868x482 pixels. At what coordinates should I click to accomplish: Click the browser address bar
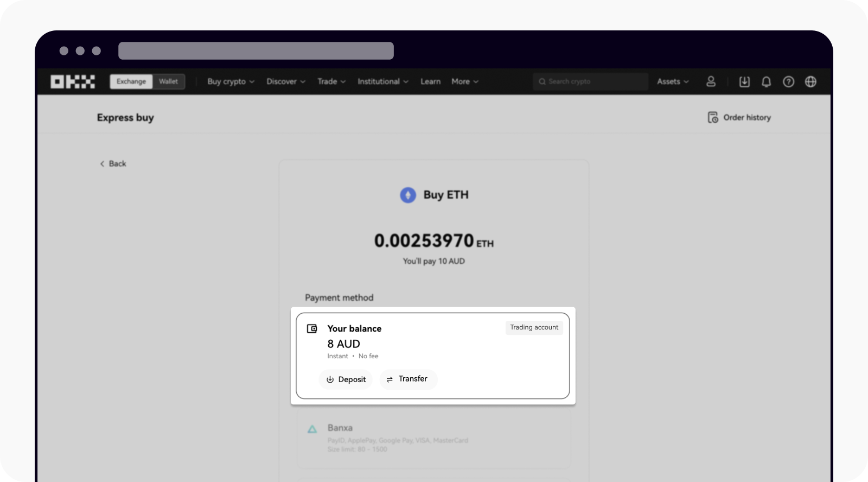(x=256, y=50)
